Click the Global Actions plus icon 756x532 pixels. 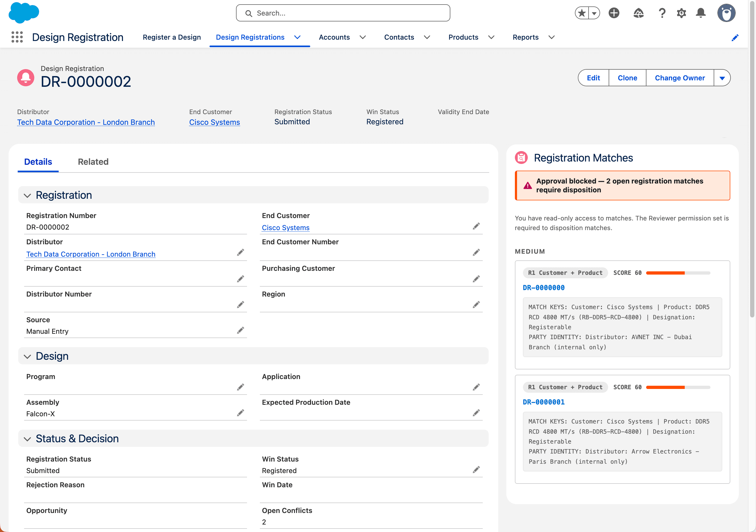614,13
